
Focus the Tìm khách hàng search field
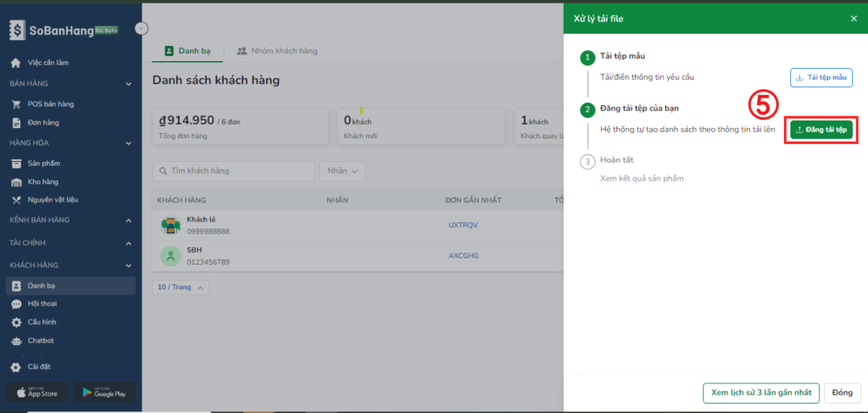tap(234, 171)
